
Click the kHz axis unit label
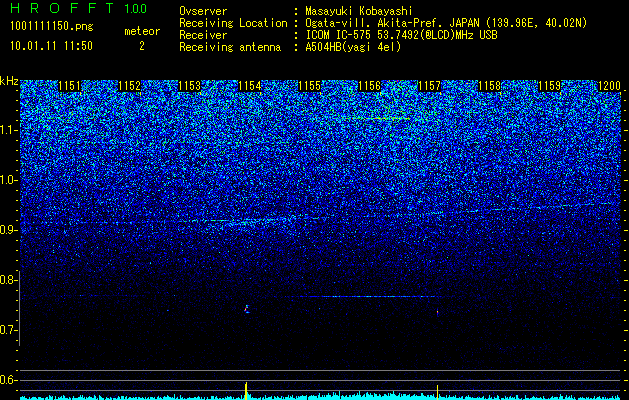pos(9,81)
